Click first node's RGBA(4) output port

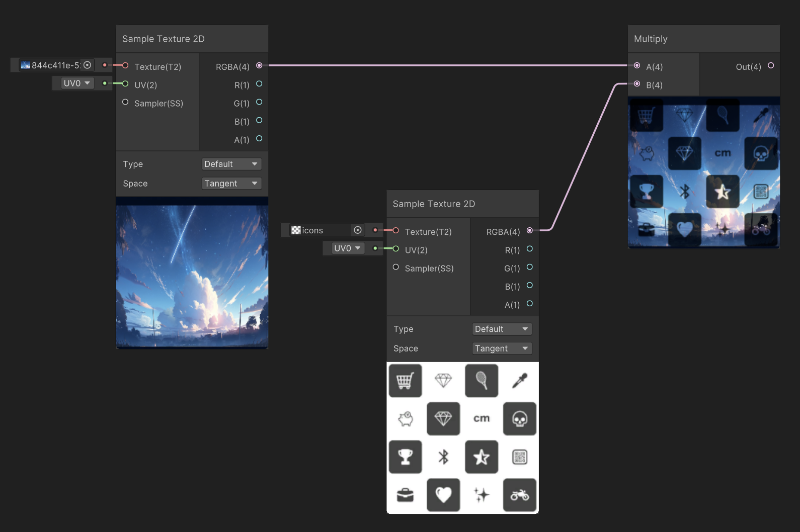tap(259, 65)
